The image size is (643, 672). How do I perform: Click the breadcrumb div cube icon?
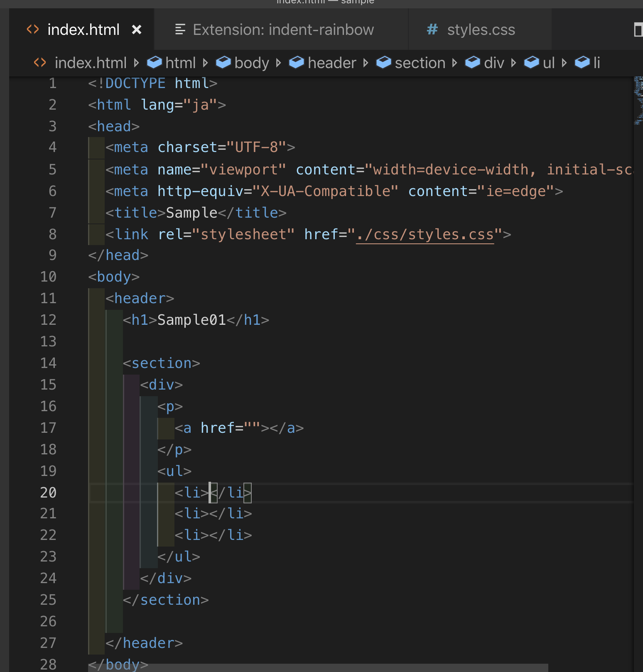pyautogui.click(x=473, y=62)
